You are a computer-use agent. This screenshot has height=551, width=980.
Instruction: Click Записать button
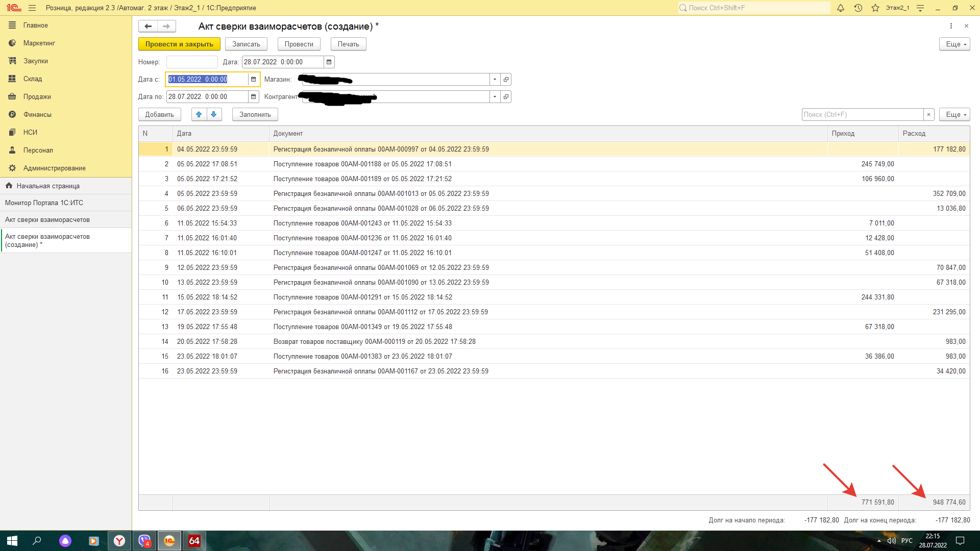click(x=246, y=44)
